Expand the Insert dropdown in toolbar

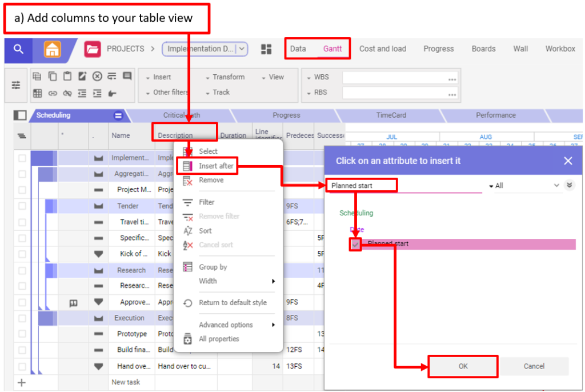tap(159, 77)
